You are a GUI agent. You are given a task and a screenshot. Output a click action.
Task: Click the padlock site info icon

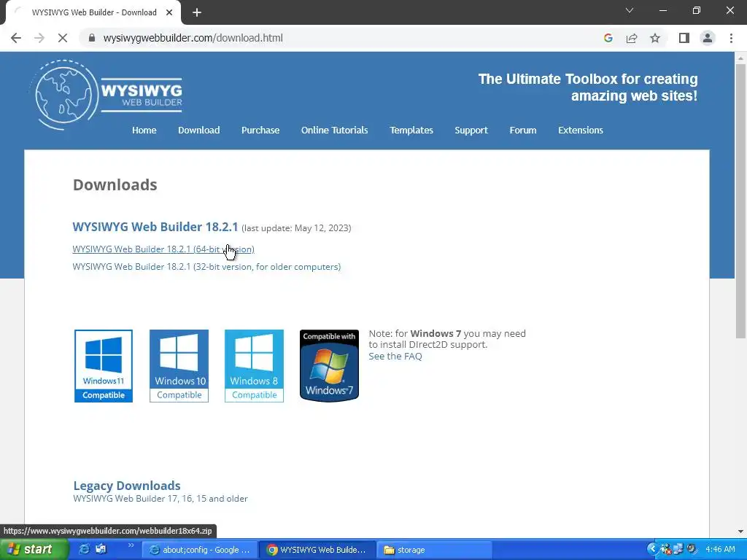pos(92,38)
